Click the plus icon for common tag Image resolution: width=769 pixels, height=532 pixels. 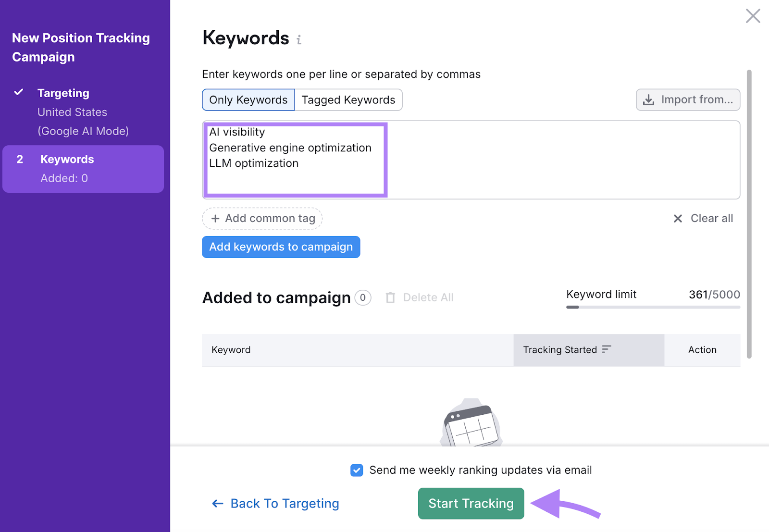(215, 219)
